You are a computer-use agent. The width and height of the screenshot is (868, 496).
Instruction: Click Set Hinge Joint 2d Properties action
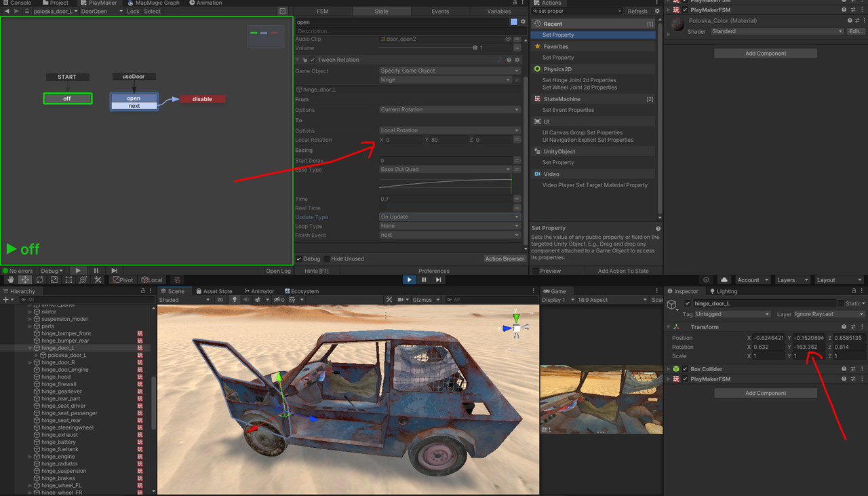579,80
